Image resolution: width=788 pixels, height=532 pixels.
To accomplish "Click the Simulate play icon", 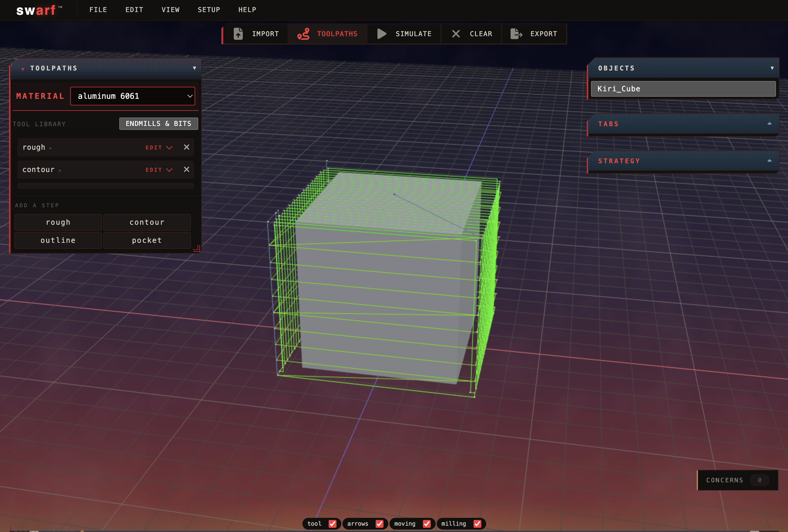I will 381,34.
